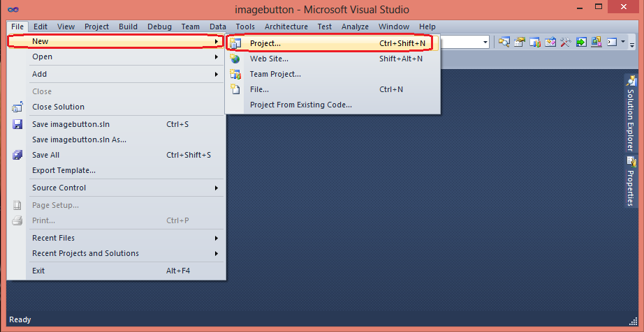
Task: Click the Object Browser toolbar icon
Action: (x=550, y=42)
